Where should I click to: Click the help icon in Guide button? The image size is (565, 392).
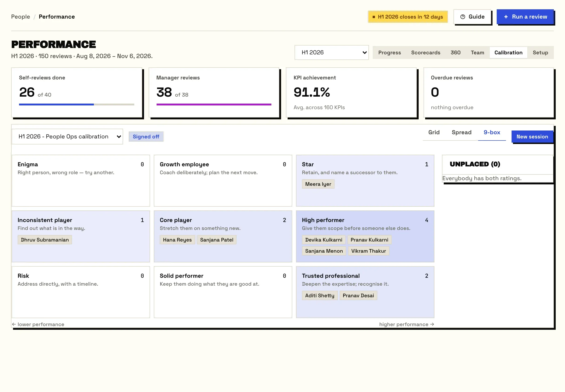click(x=463, y=17)
